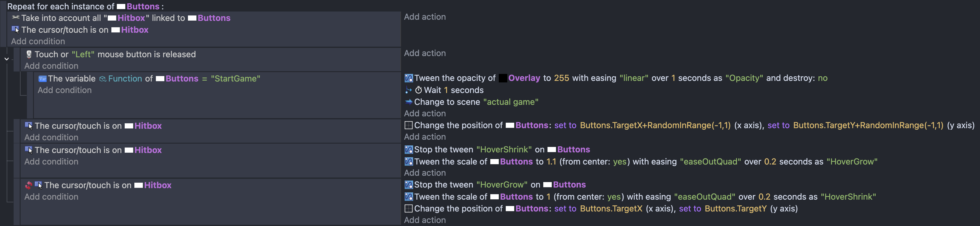Click "Add action" below the Change to scene action
980x226 pixels.
point(425,113)
